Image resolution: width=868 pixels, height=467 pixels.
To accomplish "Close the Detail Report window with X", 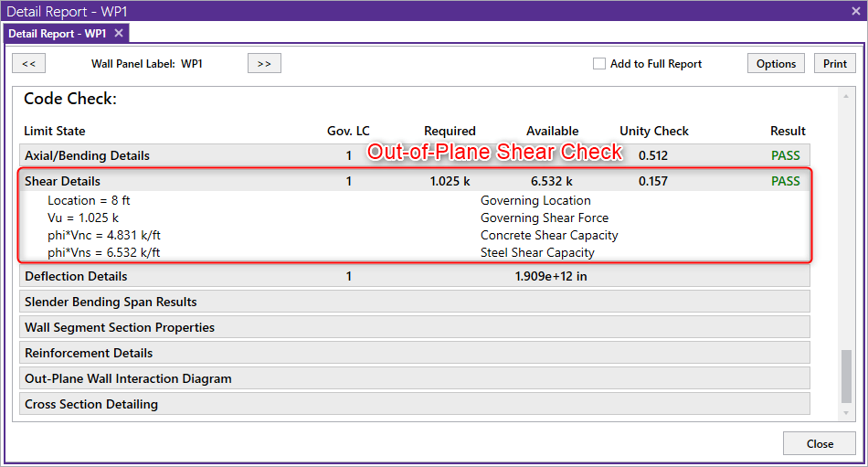I will [855, 11].
